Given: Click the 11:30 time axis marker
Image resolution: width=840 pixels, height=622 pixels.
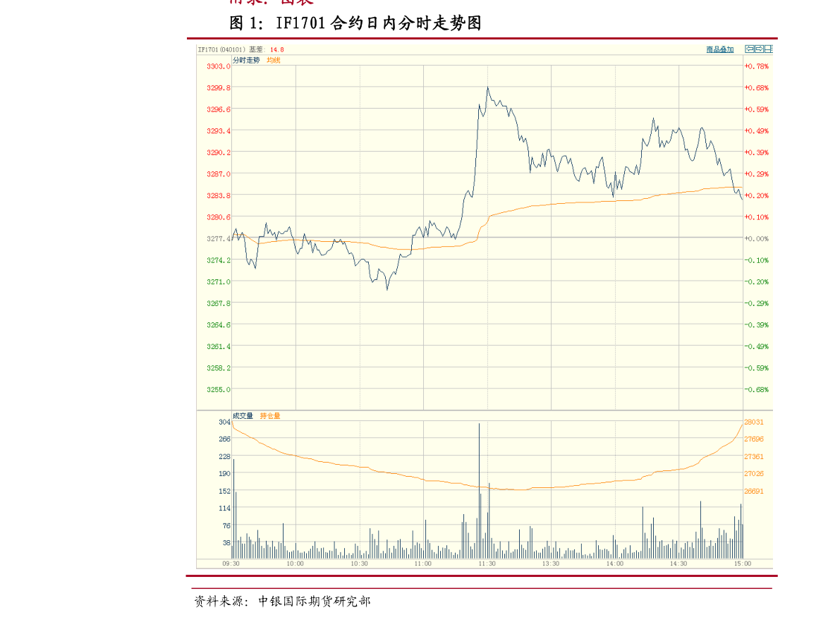Looking at the screenshot, I should point(487,563).
